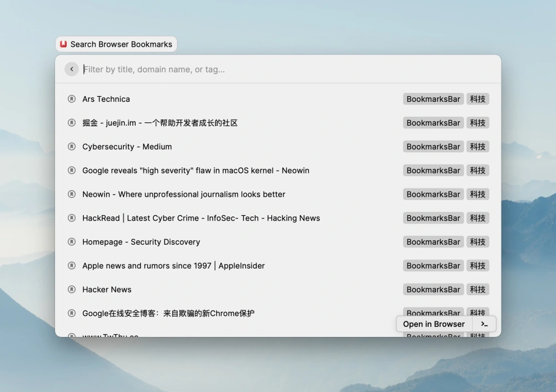Click the Open in Browser button
The width and height of the screenshot is (556, 392).
click(x=434, y=324)
